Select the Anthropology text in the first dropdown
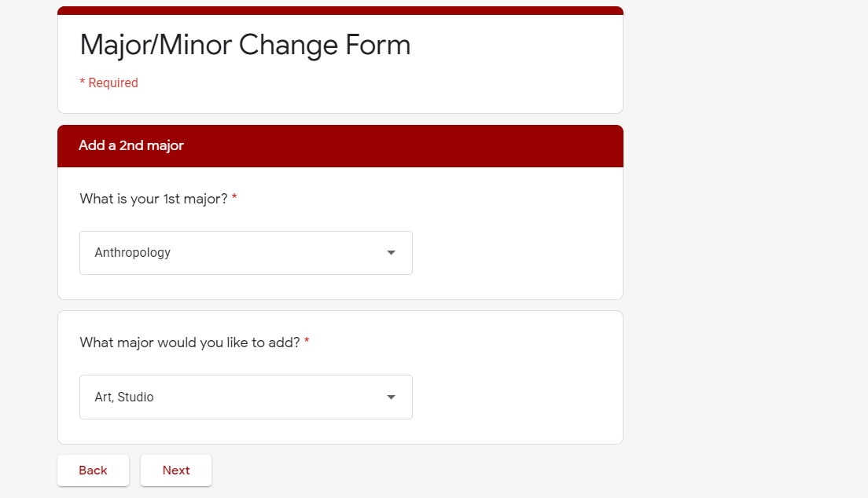The height and width of the screenshot is (498, 868). pos(133,253)
